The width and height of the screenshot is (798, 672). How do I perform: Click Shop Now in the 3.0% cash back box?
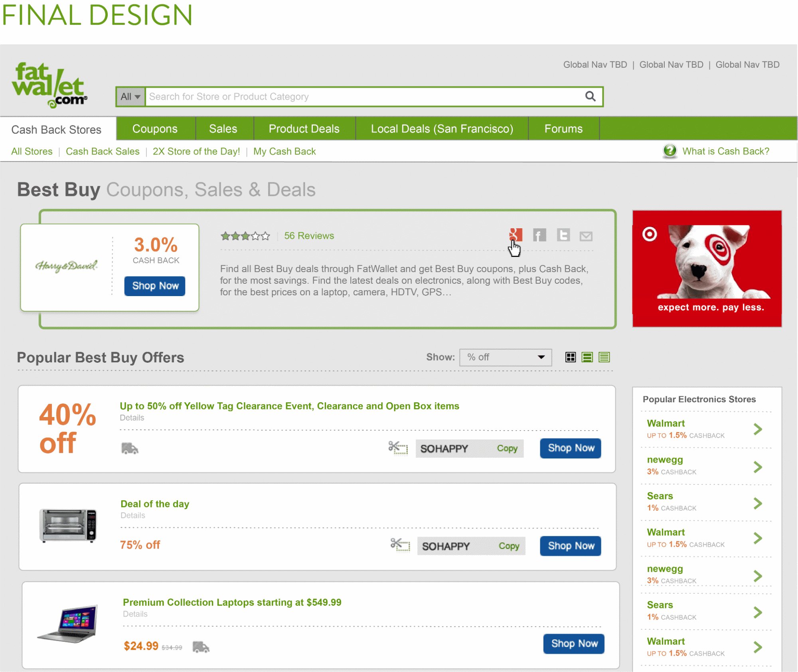pyautogui.click(x=155, y=286)
